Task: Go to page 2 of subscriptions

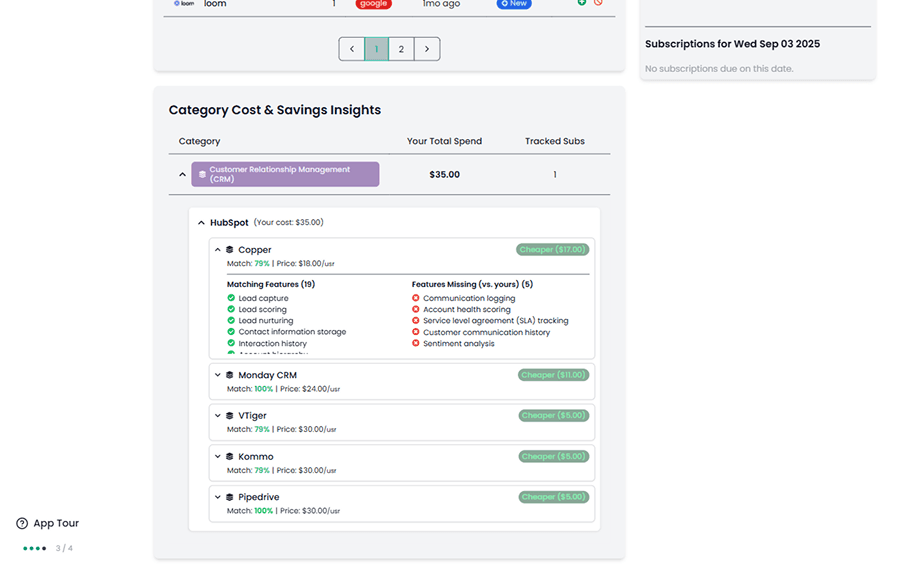Action: pyautogui.click(x=401, y=49)
